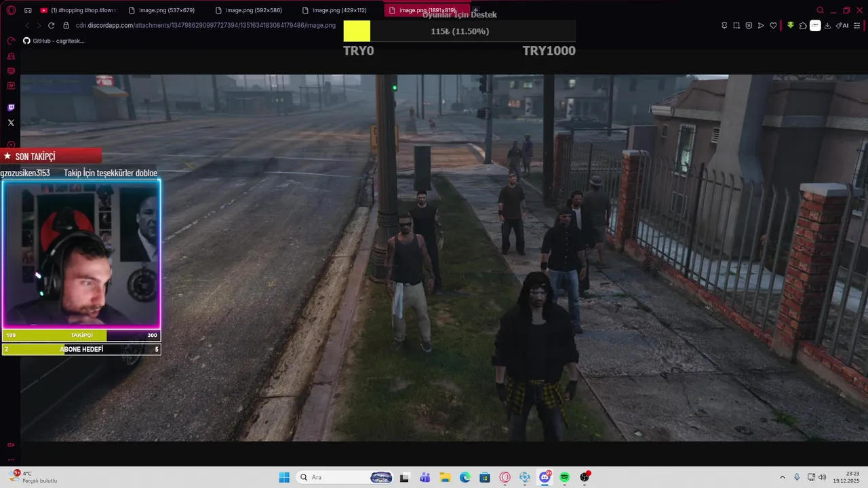This screenshot has width=868, height=488.
Task: Click the TRY0 start label
Action: click(x=358, y=51)
